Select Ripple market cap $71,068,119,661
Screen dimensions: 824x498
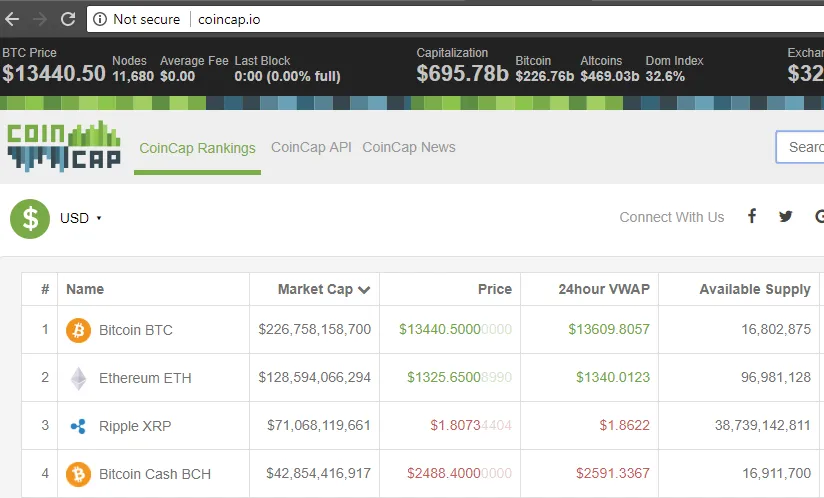(318, 425)
